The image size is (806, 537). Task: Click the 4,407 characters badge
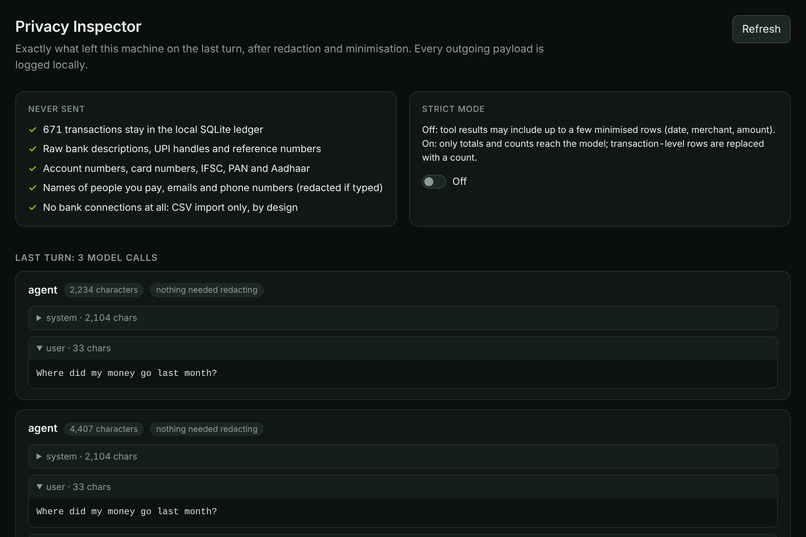(104, 429)
